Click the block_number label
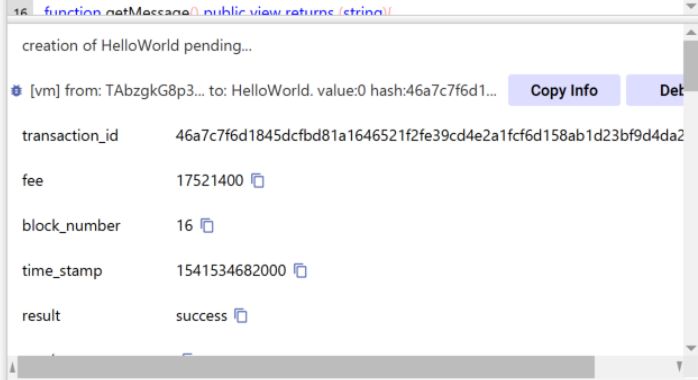 click(x=71, y=226)
